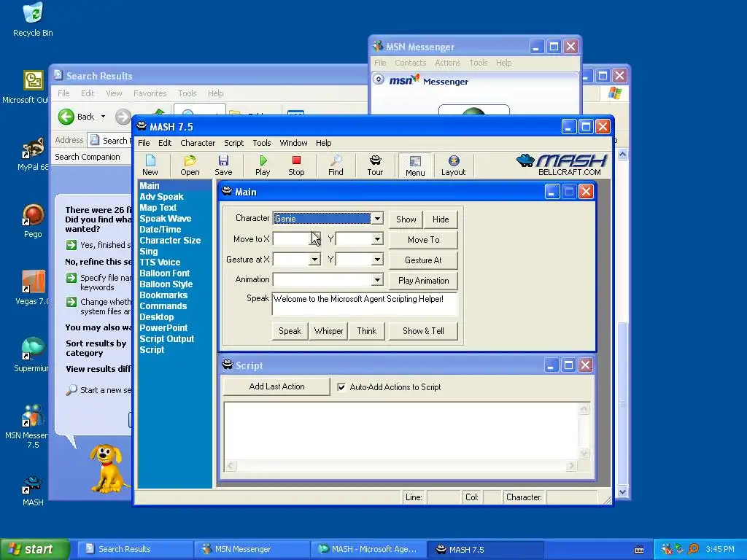Click the script editor text area
This screenshot has width=747, height=560.
(x=402, y=432)
